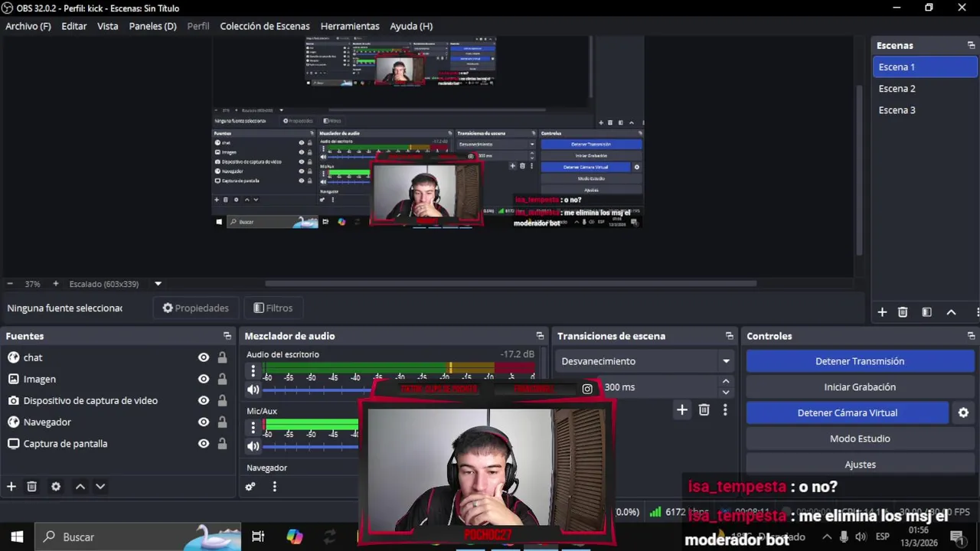Lock the Imagen source
Image resolution: width=980 pixels, height=551 pixels.
pos(222,379)
